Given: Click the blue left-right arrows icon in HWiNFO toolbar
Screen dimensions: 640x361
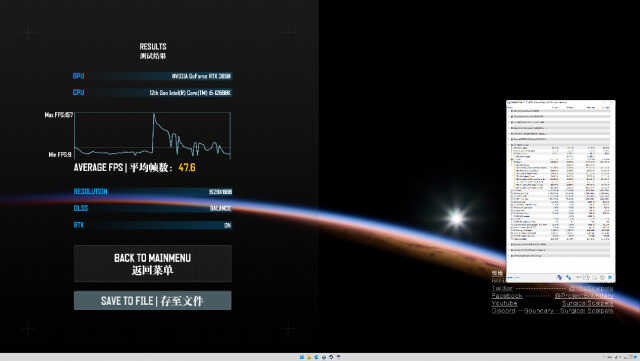Looking at the screenshot, I should (x=559, y=277).
